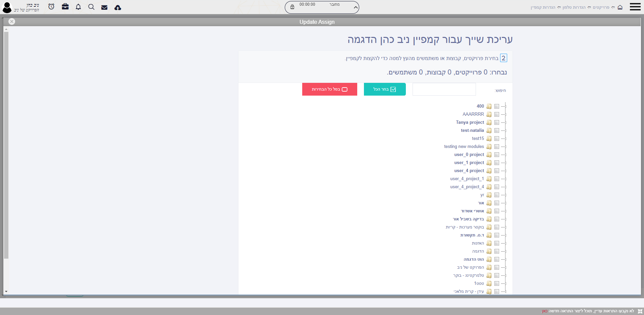Check the box for Tanya project
Image resolution: width=644 pixels, height=315 pixels.
(497, 122)
